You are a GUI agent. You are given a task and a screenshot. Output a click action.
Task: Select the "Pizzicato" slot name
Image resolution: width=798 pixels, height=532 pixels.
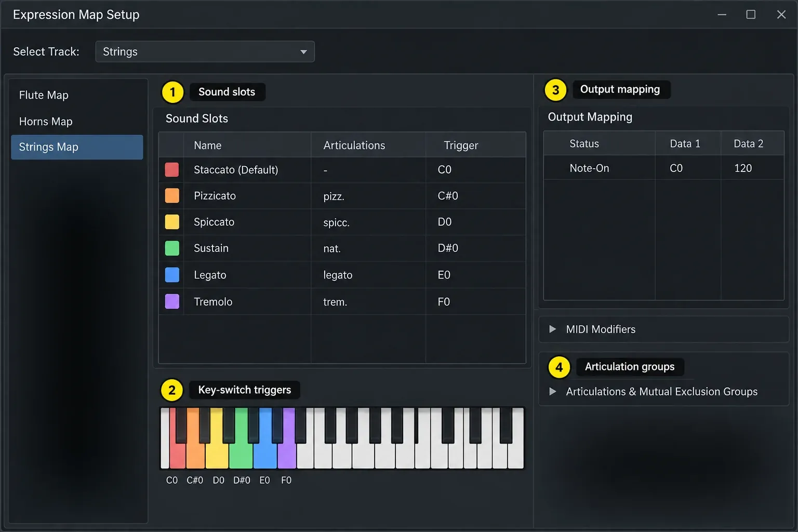215,196
